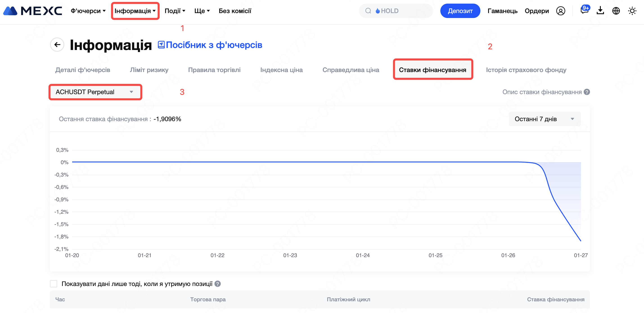
Task: Open the language globe icon
Action: point(616,11)
